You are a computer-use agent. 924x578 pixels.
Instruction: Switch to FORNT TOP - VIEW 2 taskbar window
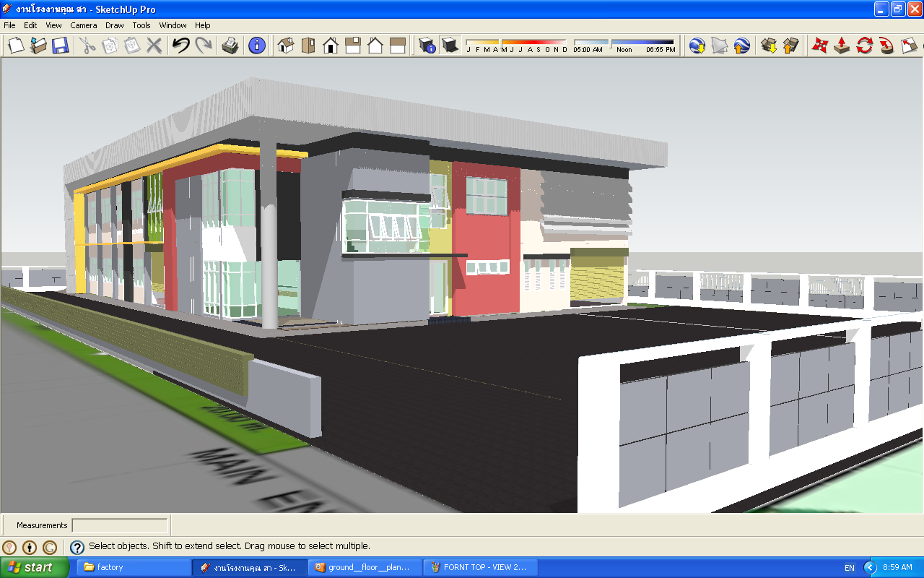tap(480, 567)
